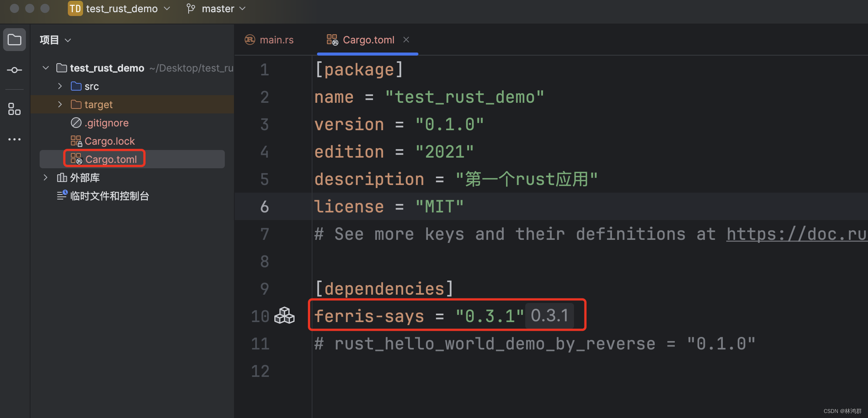Open the https://doc.ru link in comment
This screenshot has height=418, width=868.
coord(796,234)
